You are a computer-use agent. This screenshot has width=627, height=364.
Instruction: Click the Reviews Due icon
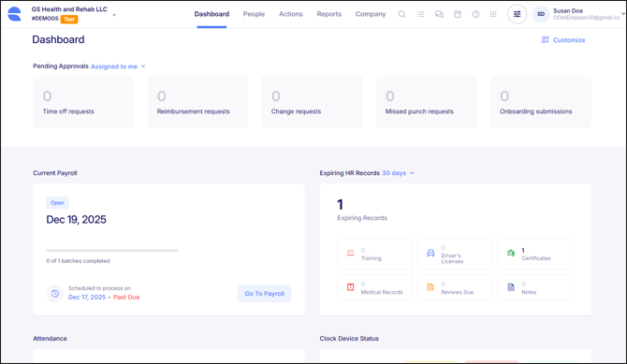point(430,287)
